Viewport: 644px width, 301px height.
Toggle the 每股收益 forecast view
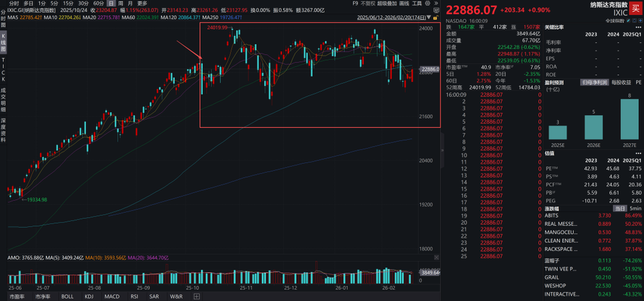coord(621,83)
